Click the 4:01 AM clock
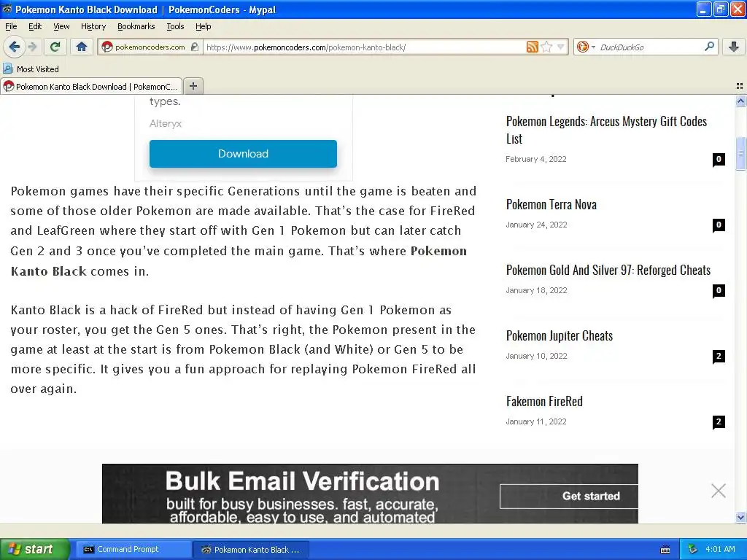747x560 pixels. point(720,550)
